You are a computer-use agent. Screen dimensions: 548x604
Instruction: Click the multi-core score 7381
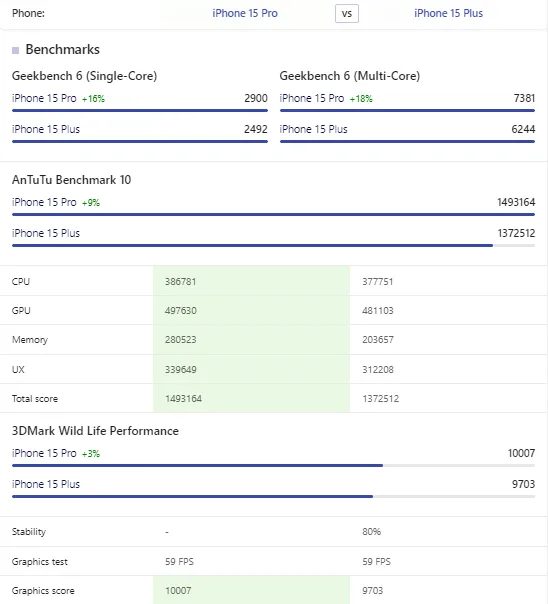click(524, 98)
